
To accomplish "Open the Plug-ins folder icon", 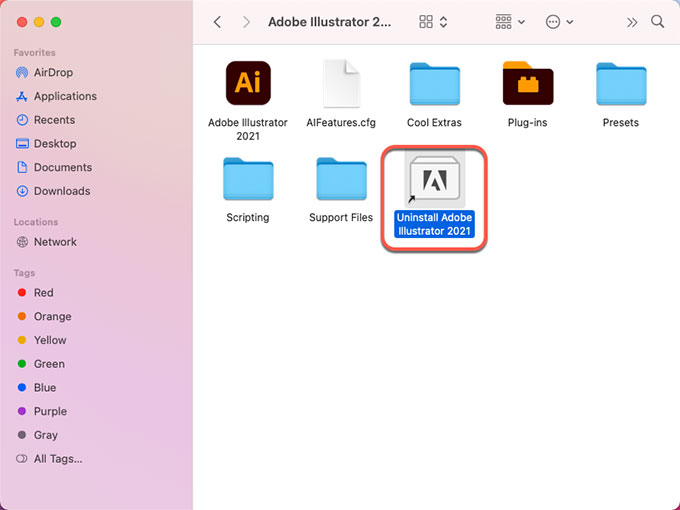I will 528,83.
